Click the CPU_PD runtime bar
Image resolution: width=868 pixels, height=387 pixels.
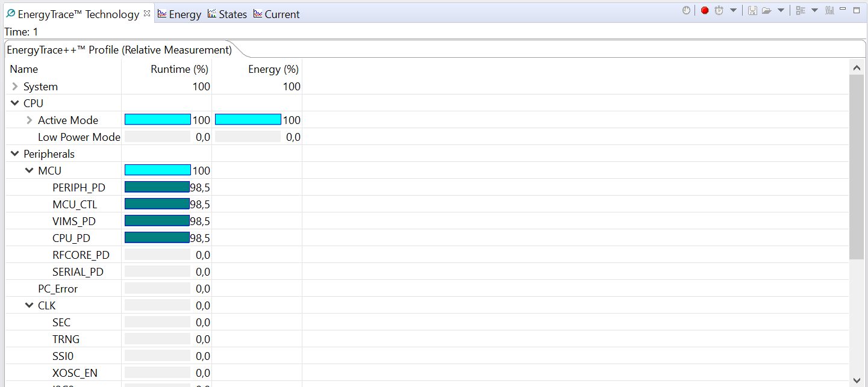pos(157,238)
